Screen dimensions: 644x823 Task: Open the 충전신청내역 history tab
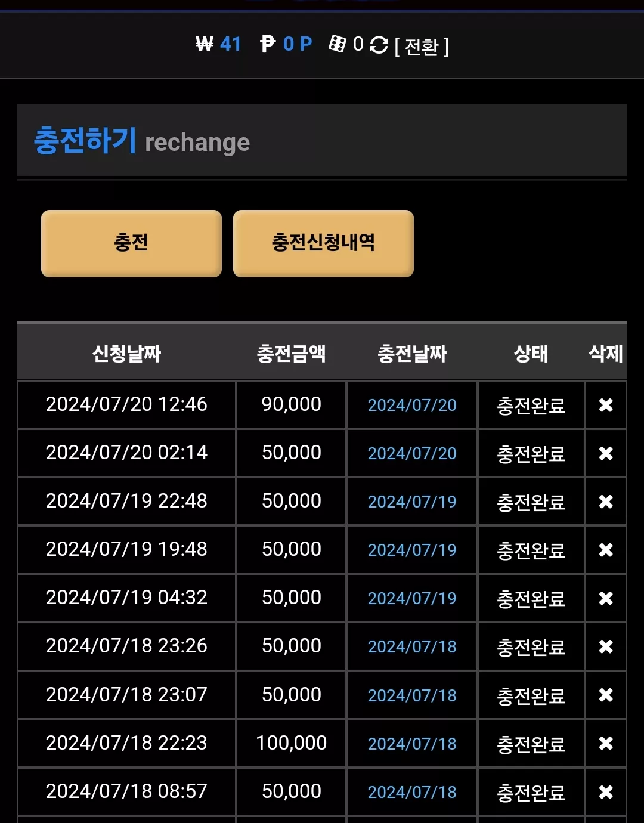click(x=323, y=243)
